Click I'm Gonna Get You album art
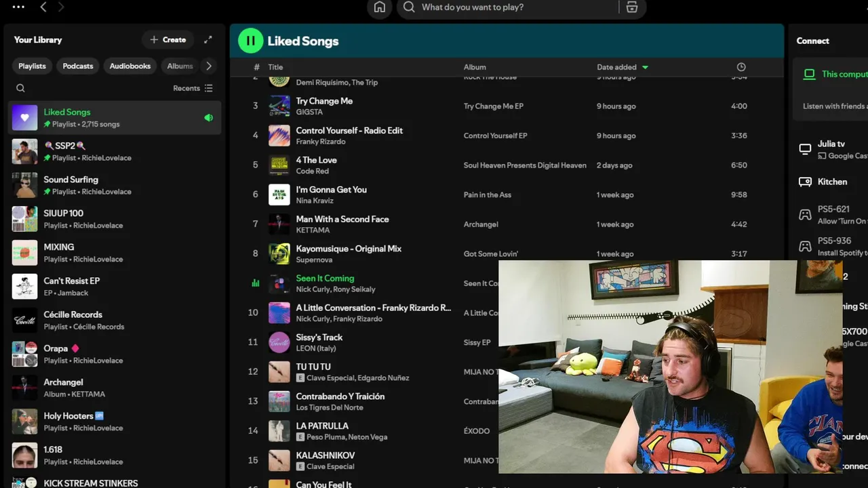Image resolution: width=868 pixels, height=488 pixels. 279,195
